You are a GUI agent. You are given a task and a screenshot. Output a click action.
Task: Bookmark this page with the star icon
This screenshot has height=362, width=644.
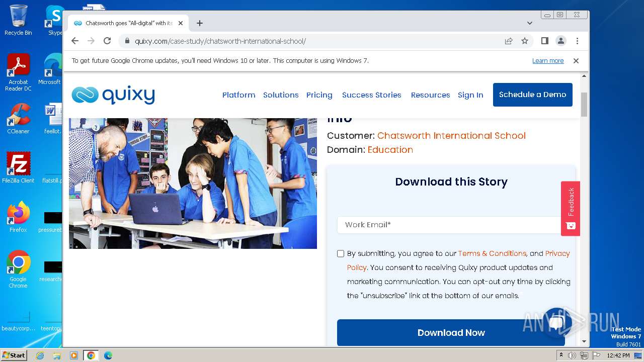click(525, 41)
